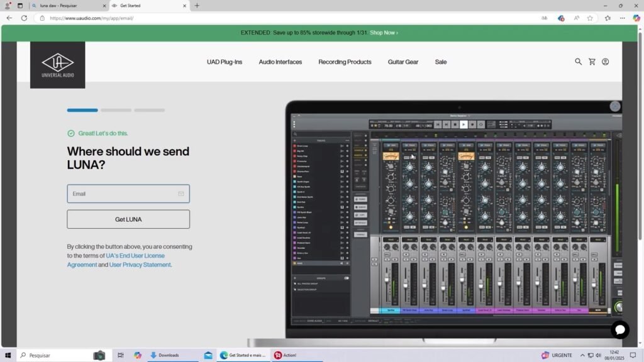Click into the Email input field
This screenshot has width=644, height=362.
coord(128,194)
